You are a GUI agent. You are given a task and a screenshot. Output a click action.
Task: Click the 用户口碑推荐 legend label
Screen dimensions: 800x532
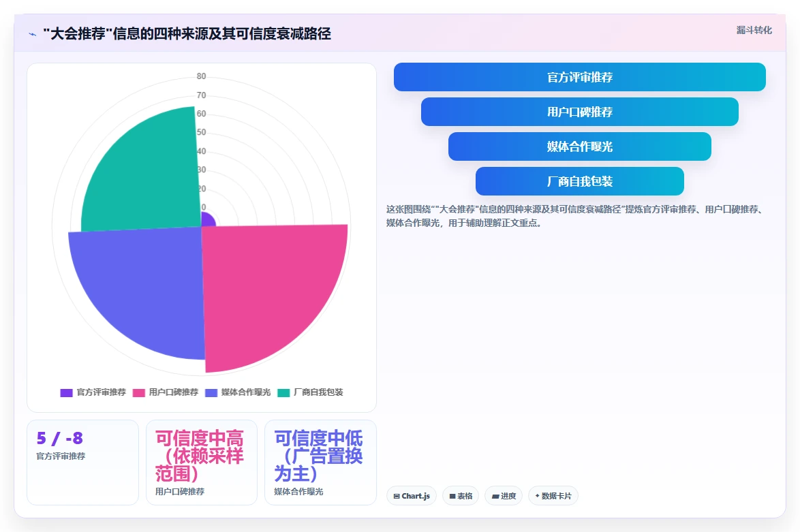(174, 392)
